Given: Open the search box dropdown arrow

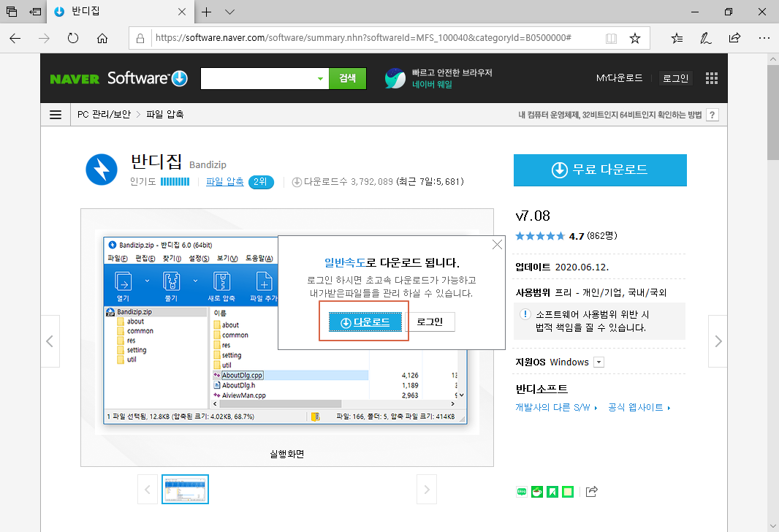Looking at the screenshot, I should pos(321,78).
